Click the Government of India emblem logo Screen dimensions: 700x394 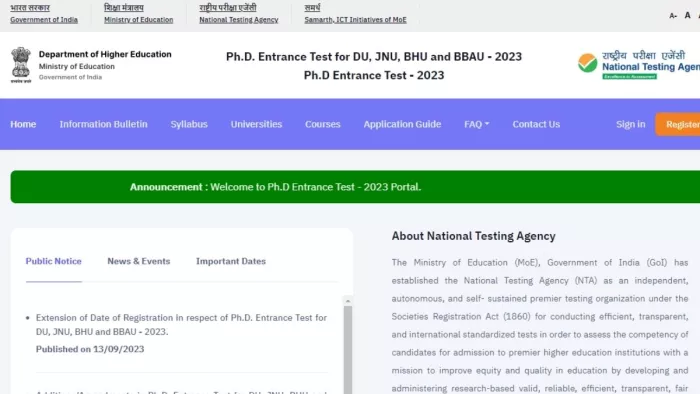[21, 65]
